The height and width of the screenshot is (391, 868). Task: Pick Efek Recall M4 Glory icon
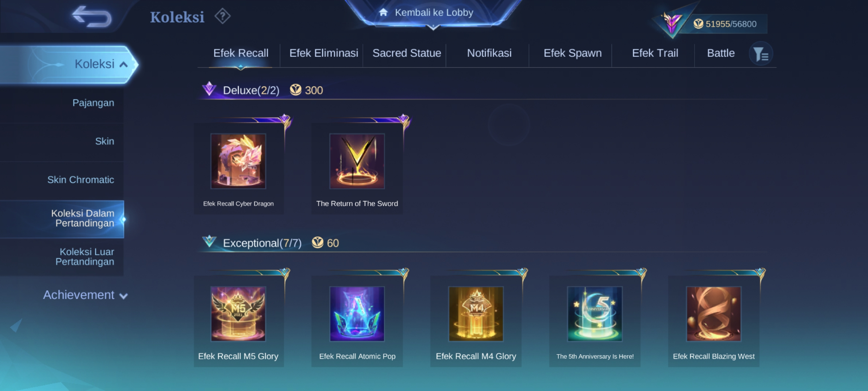[476, 314]
